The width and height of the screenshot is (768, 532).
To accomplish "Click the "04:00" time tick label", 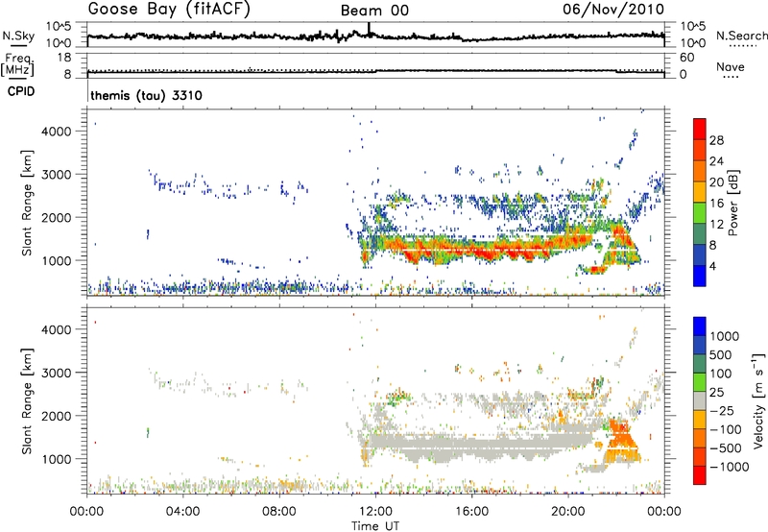I will coord(182,512).
